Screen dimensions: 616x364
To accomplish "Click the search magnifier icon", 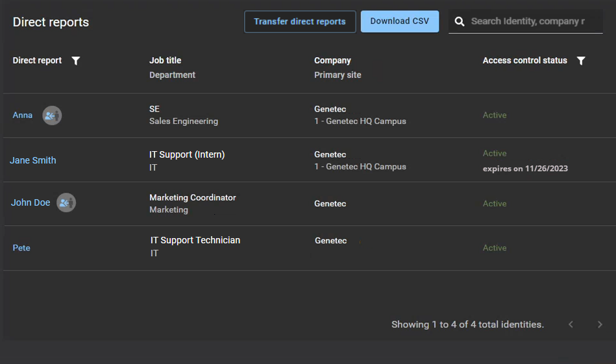I will [460, 21].
